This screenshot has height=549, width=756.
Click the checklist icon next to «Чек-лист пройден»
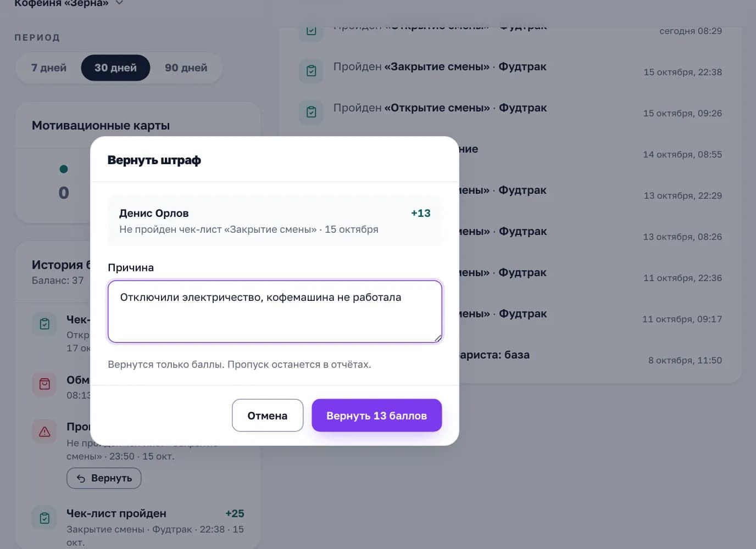pos(45,518)
